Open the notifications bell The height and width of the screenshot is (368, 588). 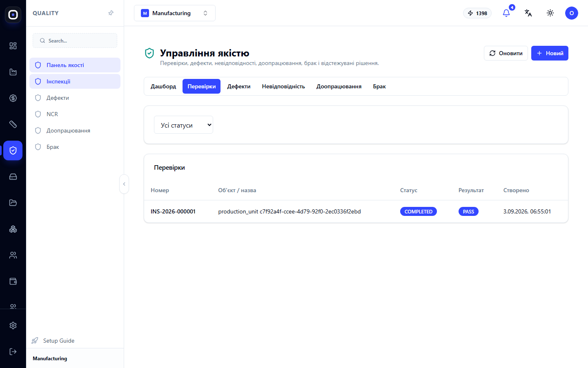pyautogui.click(x=506, y=13)
